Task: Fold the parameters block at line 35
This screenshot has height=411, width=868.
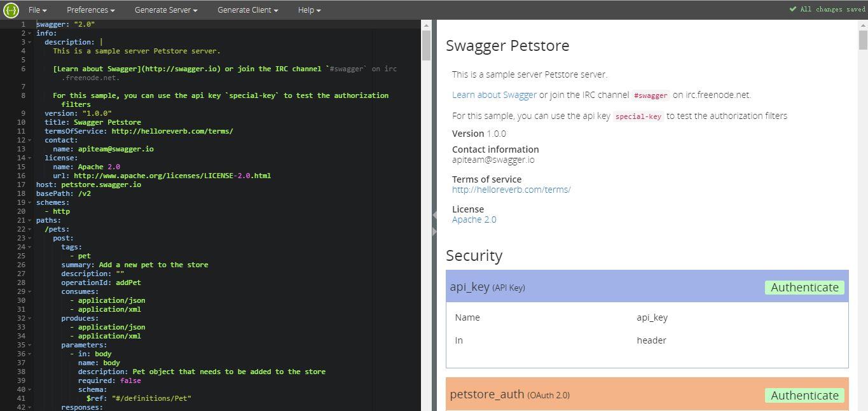Action: pos(29,345)
